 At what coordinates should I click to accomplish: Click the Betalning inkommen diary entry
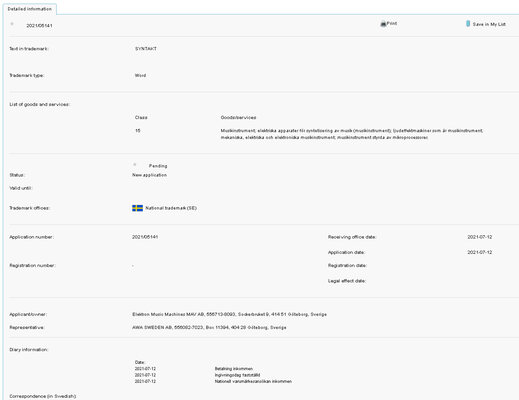(234, 369)
